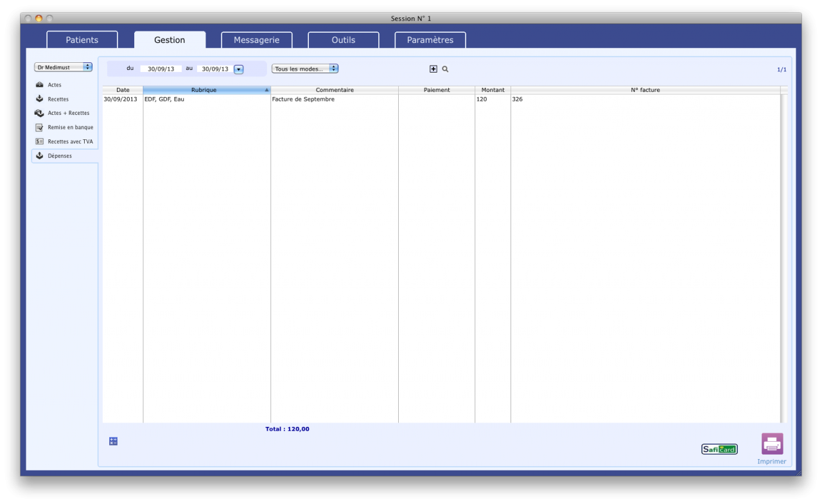The height and width of the screenshot is (504, 822).
Task: Click the 'du' start date field
Action: (161, 69)
